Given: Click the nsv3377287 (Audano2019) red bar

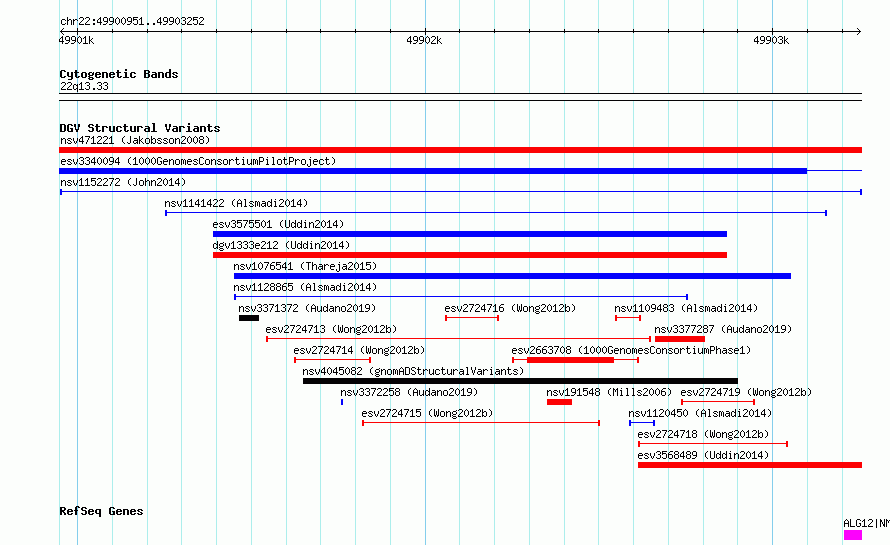Looking at the screenshot, I should 680,339.
